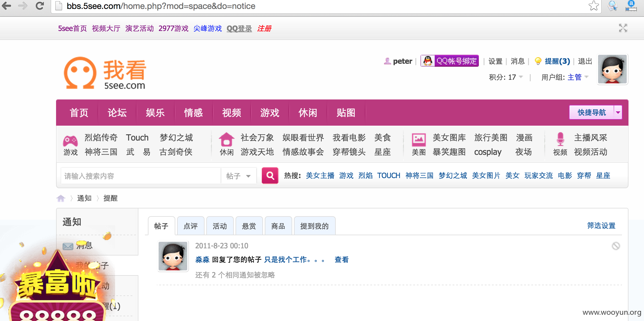The width and height of the screenshot is (644, 321).
Task: Expand the 用户组 dropdown arrow
Action: click(x=586, y=77)
